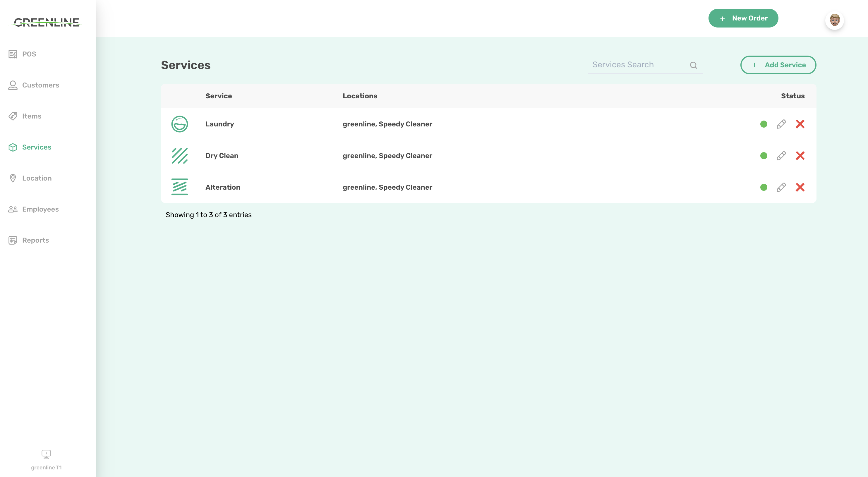Navigate to the Customers section
The height and width of the screenshot is (477, 868).
(40, 85)
